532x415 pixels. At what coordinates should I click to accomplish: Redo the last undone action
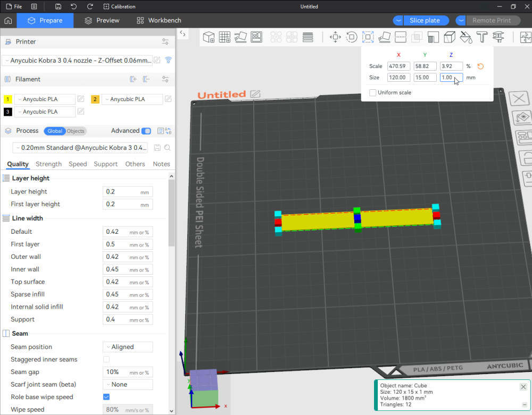(x=90, y=6)
